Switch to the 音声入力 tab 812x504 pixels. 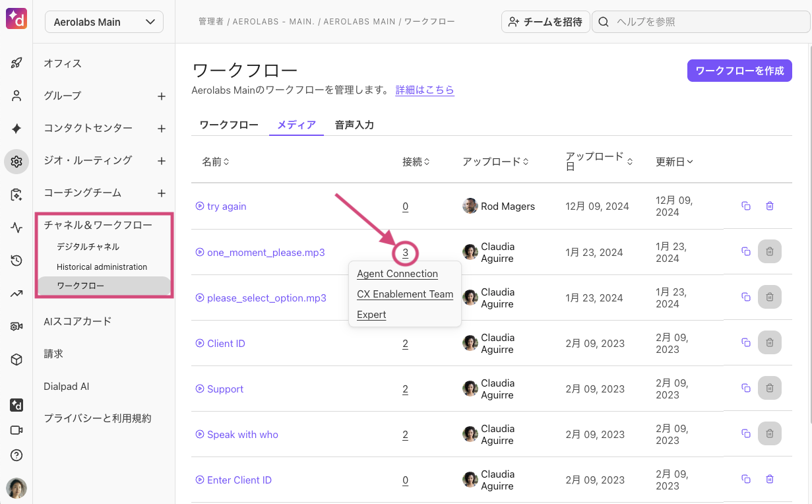point(354,123)
